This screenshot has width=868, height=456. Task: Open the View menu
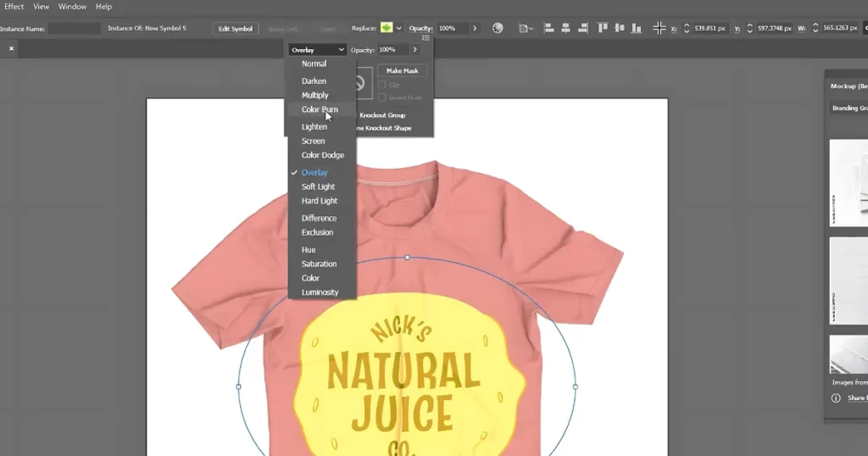coord(41,7)
